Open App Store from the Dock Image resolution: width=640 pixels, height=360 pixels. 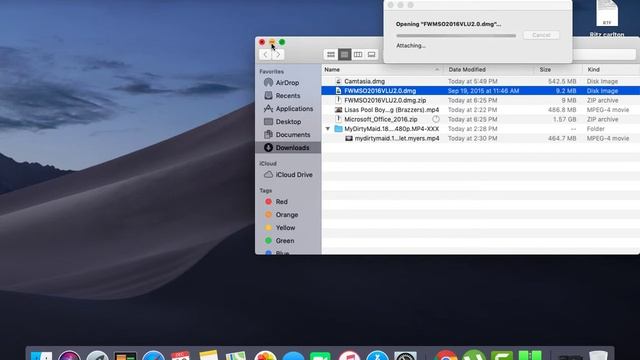(377, 356)
